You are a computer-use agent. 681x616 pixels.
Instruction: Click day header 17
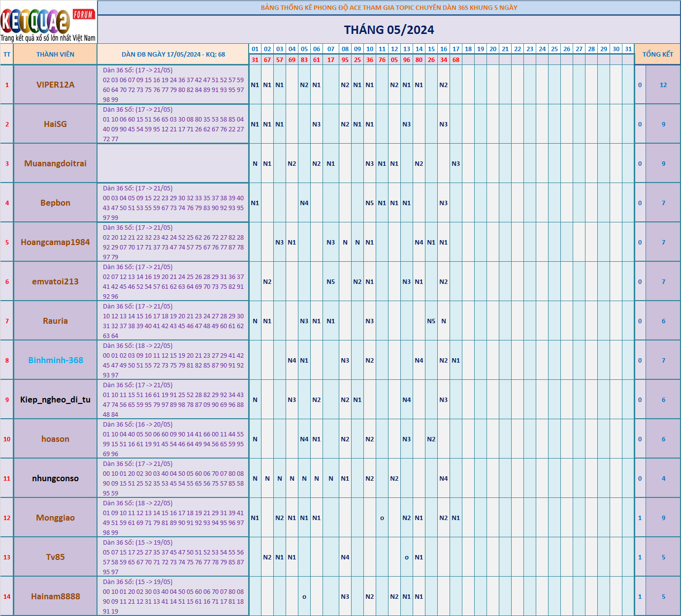(456, 49)
